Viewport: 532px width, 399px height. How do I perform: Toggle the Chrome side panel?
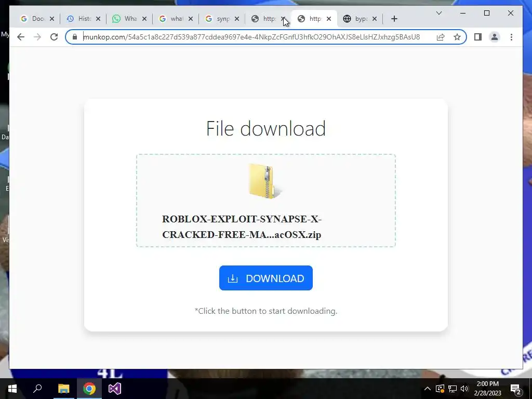[478, 37]
